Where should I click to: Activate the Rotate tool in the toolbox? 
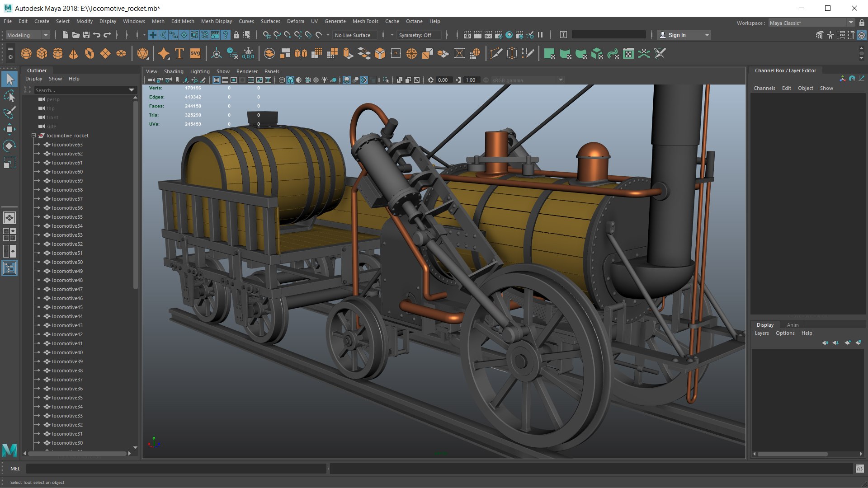[9, 146]
